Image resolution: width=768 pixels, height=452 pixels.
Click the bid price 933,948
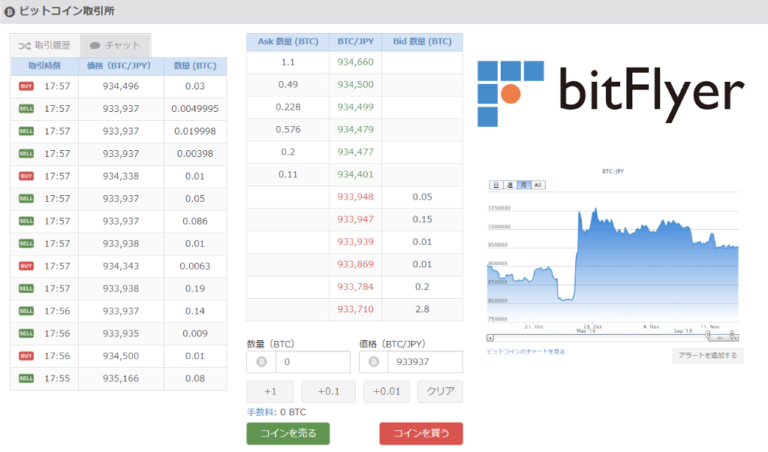click(x=355, y=197)
